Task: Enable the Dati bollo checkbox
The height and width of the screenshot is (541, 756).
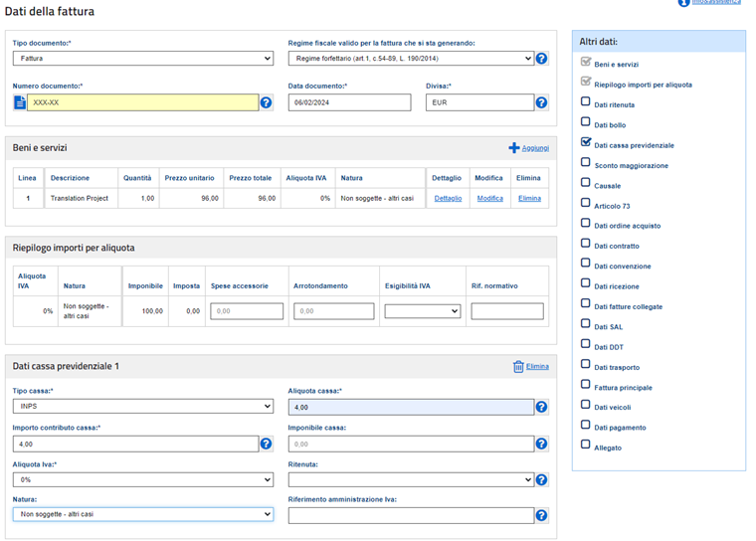Action: click(x=585, y=121)
